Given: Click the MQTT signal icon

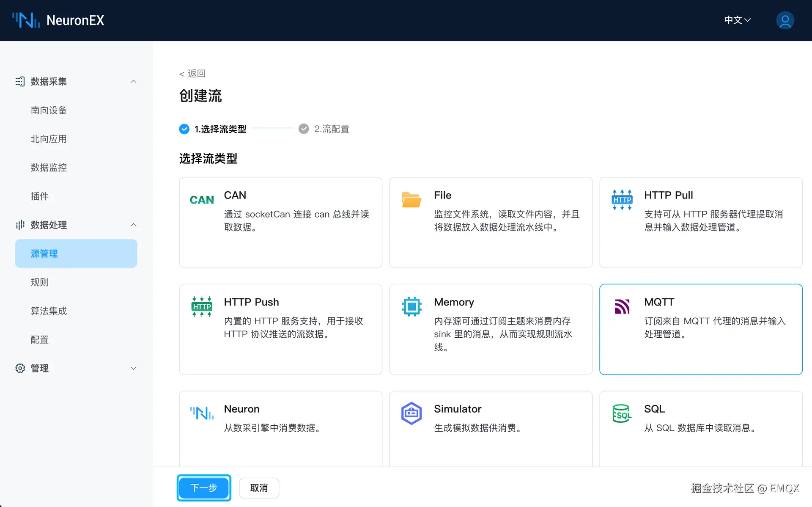Looking at the screenshot, I should pos(622,306).
